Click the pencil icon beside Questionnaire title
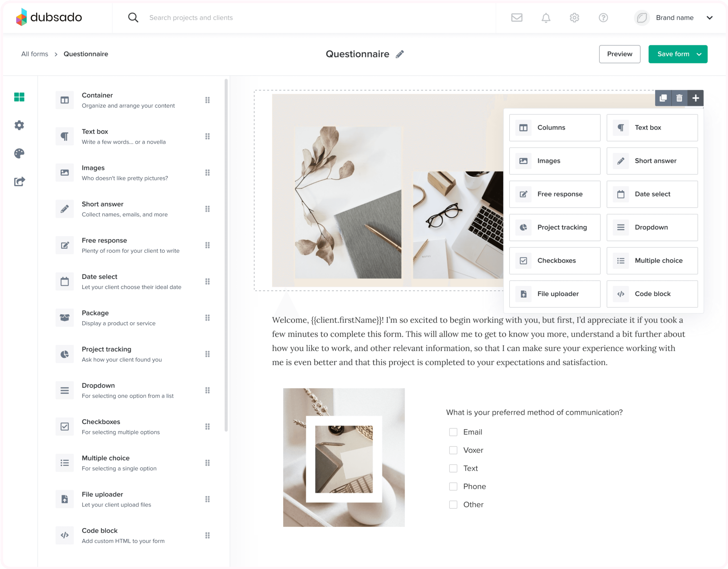 [x=400, y=54]
